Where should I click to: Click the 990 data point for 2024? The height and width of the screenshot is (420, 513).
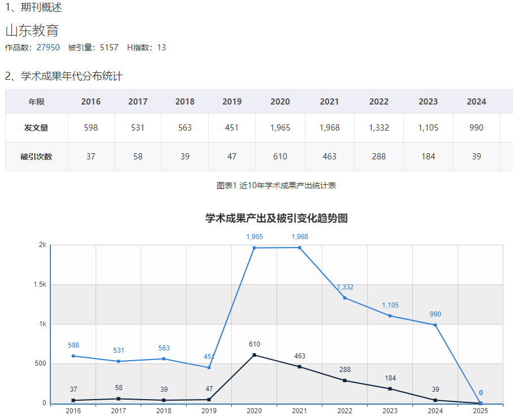click(436, 324)
